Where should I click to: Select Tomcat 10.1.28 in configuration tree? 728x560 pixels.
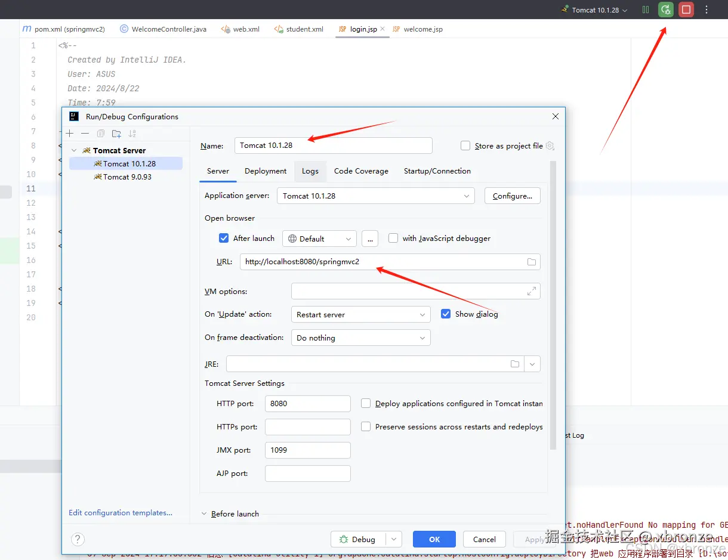tap(126, 163)
